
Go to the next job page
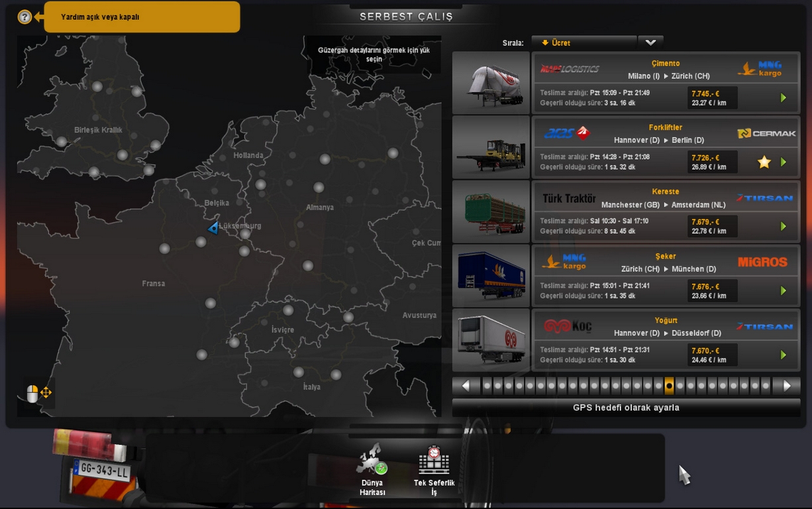coord(787,386)
